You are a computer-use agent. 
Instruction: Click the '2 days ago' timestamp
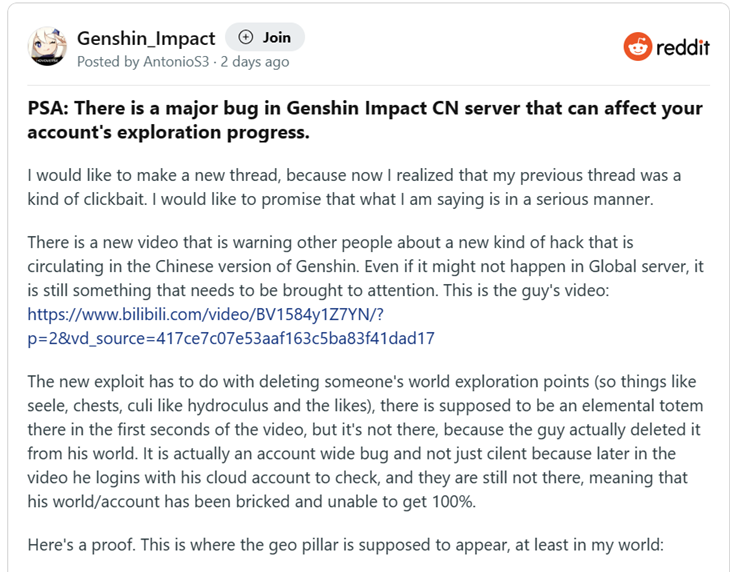pyautogui.click(x=255, y=61)
